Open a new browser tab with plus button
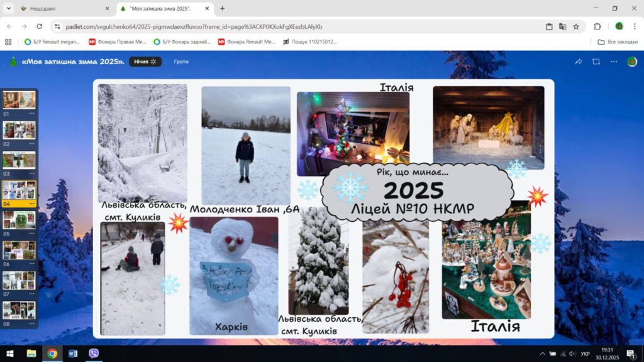The image size is (644, 362). click(x=222, y=8)
